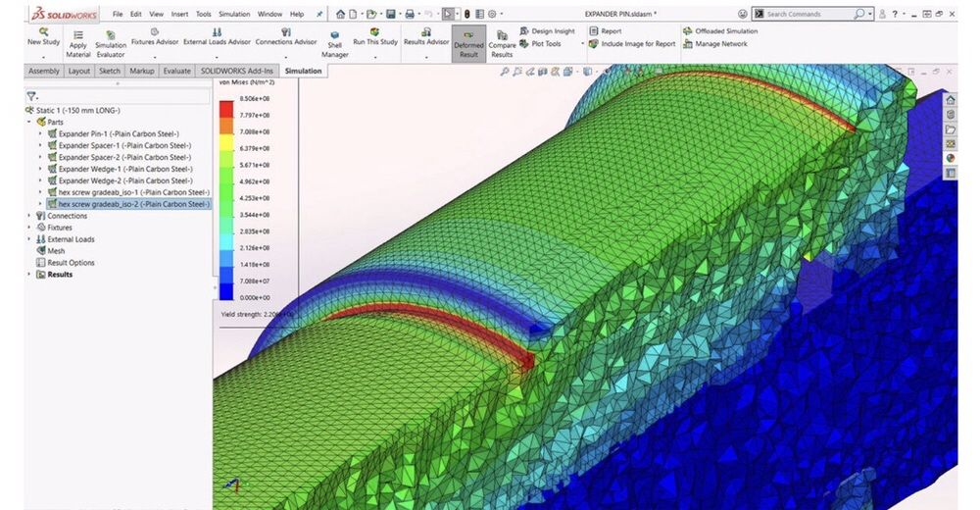This screenshot has height=510, width=980.
Task: Open the Edit menu
Action: point(135,14)
